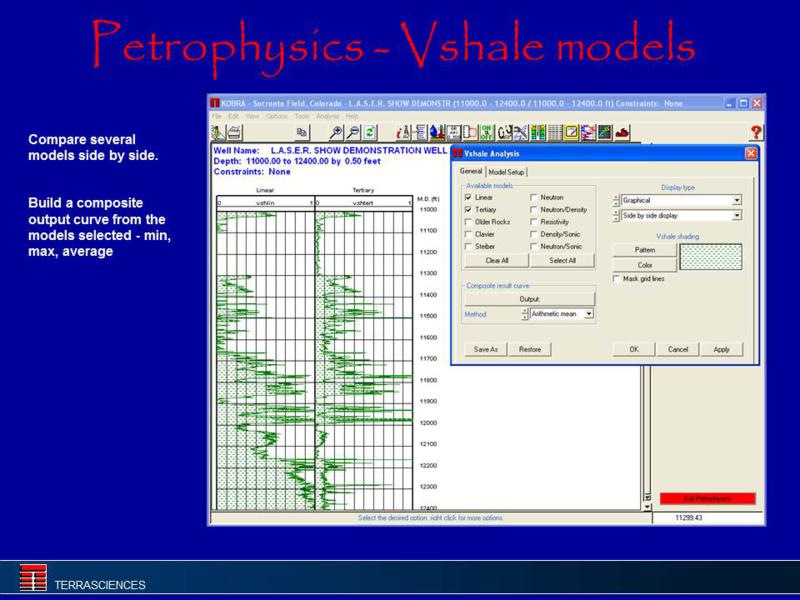Click the dark green plot icon

605,133
